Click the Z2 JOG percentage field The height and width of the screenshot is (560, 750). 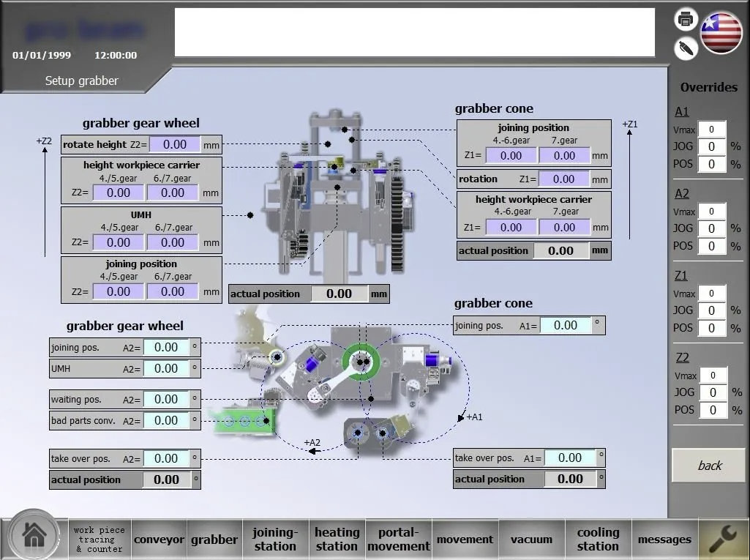point(710,392)
